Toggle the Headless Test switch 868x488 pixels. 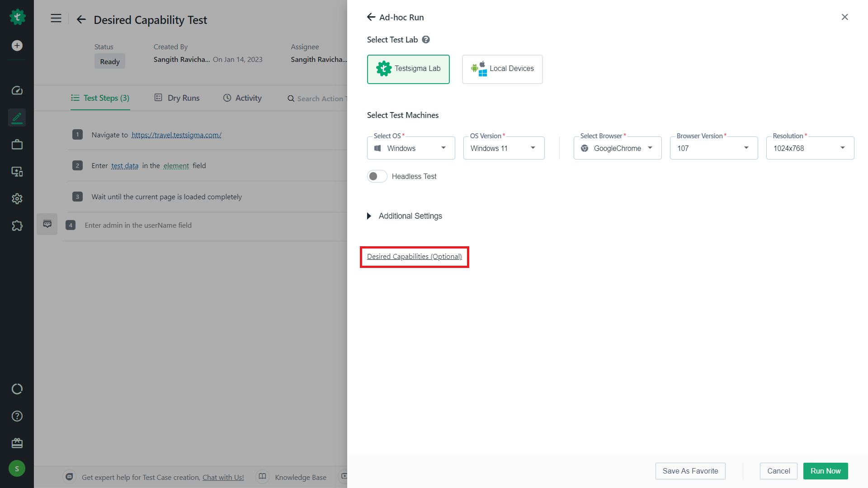(x=377, y=176)
